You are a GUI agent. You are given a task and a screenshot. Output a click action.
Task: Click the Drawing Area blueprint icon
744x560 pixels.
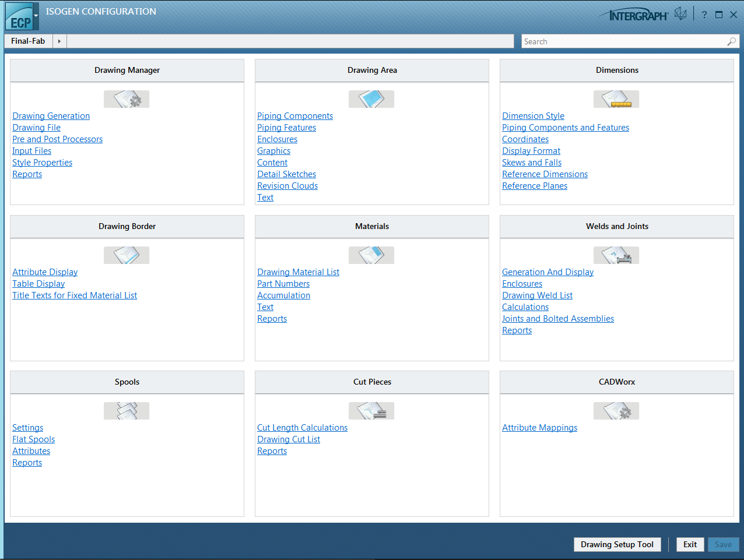pyautogui.click(x=371, y=98)
